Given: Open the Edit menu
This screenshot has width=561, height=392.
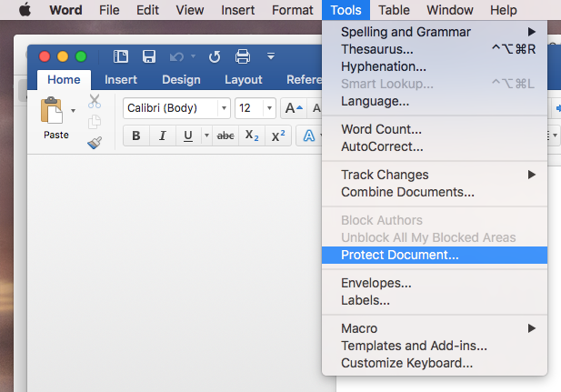Looking at the screenshot, I should point(147,10).
